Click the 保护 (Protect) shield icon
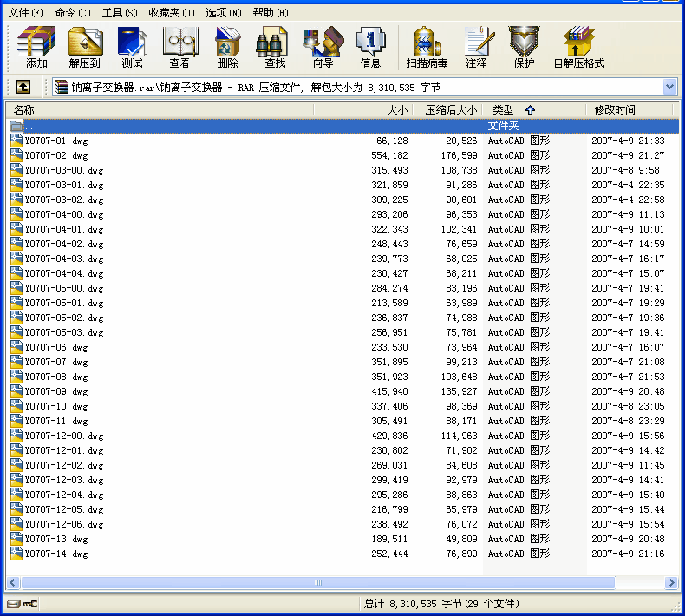The image size is (685, 616). (x=524, y=47)
